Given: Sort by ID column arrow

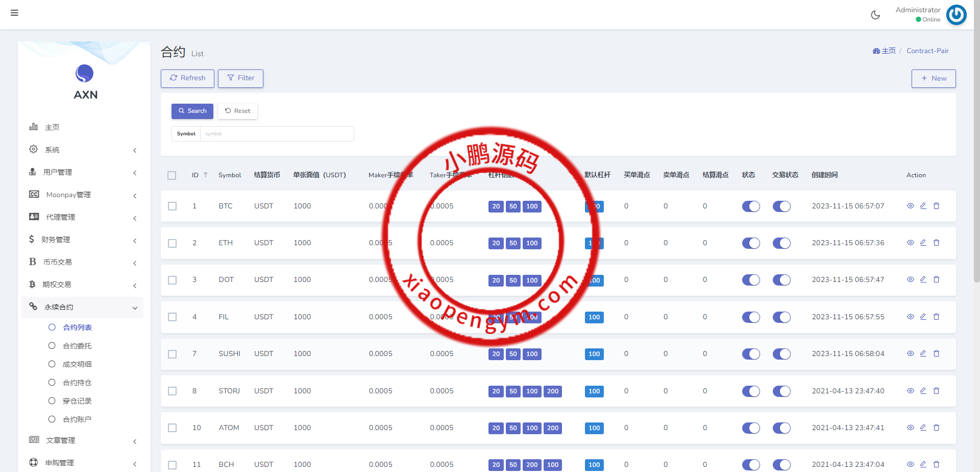Looking at the screenshot, I should tap(206, 175).
